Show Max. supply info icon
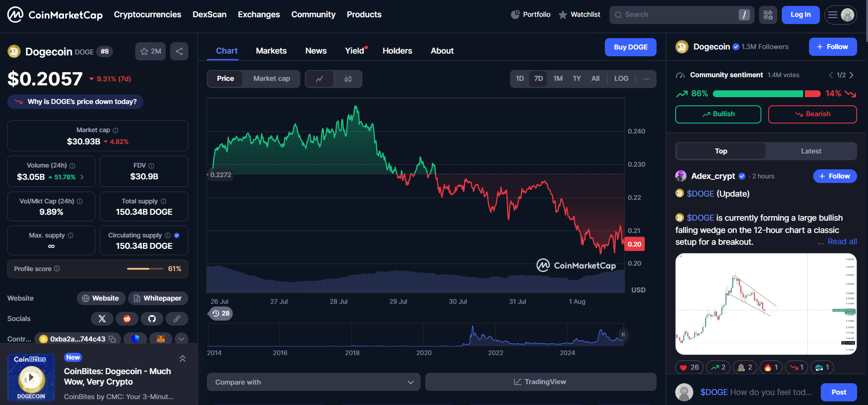Viewport: 868px width, 405px height. click(71, 235)
